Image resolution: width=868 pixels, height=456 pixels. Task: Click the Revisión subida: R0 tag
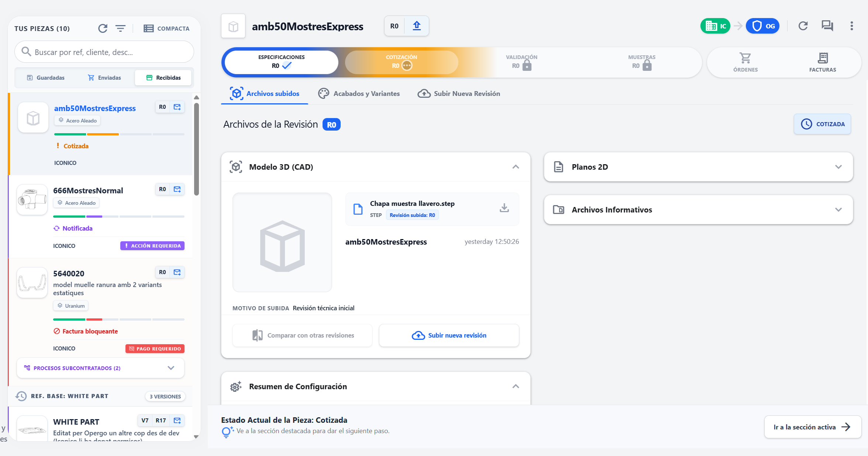(412, 215)
